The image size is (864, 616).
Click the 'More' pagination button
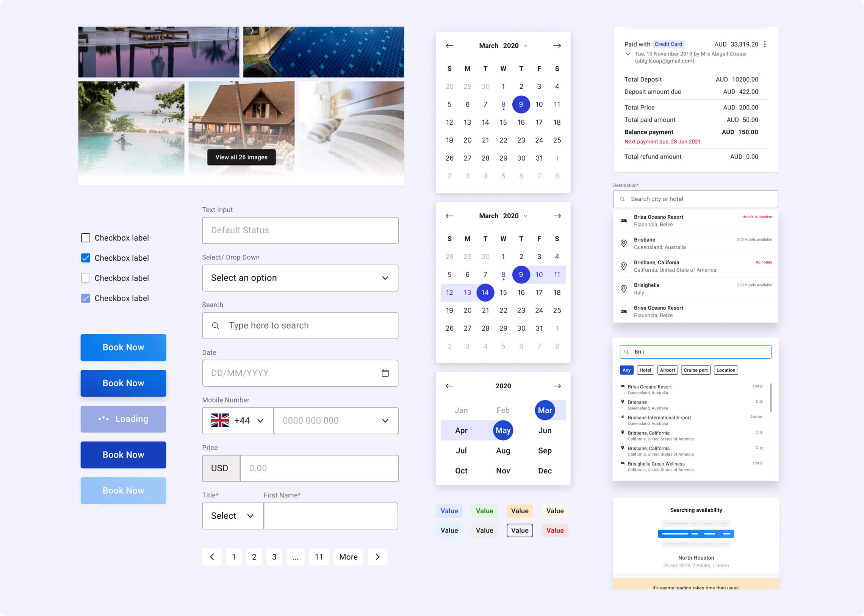point(348,557)
